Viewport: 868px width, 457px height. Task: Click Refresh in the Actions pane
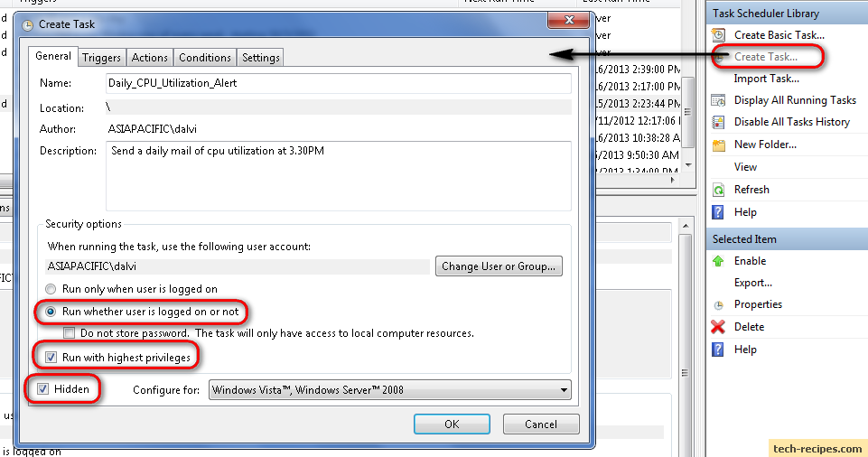tap(751, 190)
